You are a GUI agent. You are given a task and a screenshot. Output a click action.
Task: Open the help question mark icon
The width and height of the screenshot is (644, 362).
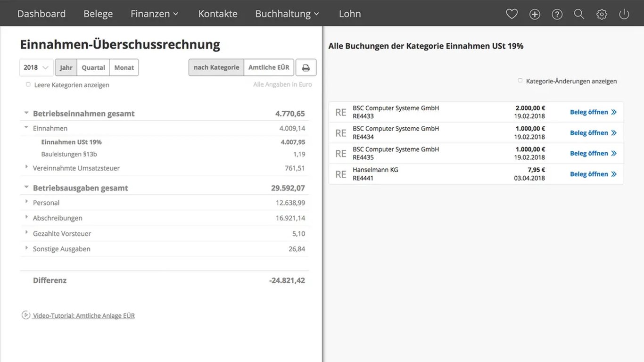coord(557,14)
